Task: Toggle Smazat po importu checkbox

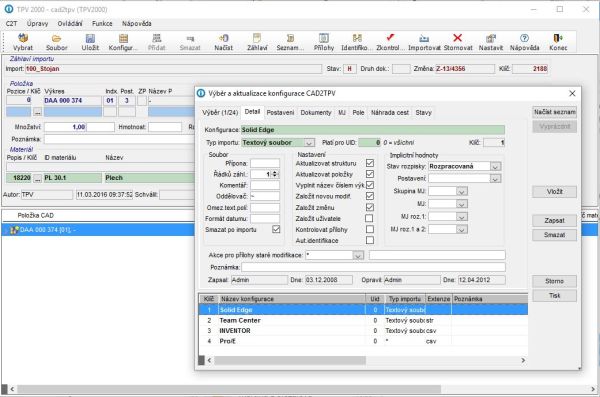Action: (276, 229)
